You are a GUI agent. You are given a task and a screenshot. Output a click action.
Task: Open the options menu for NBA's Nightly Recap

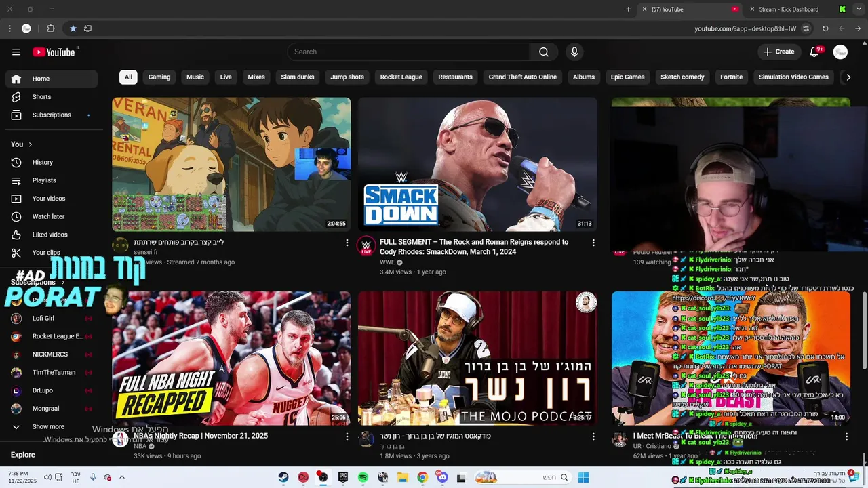tap(347, 436)
